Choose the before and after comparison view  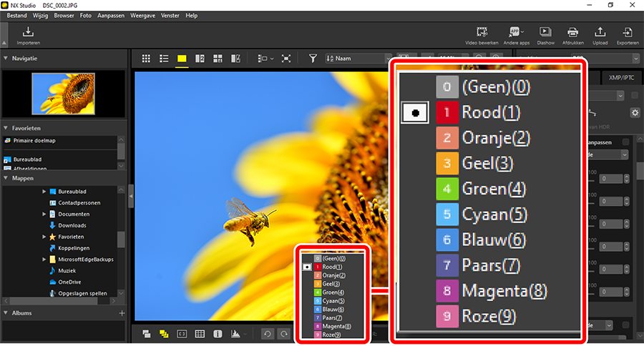(x=235, y=59)
